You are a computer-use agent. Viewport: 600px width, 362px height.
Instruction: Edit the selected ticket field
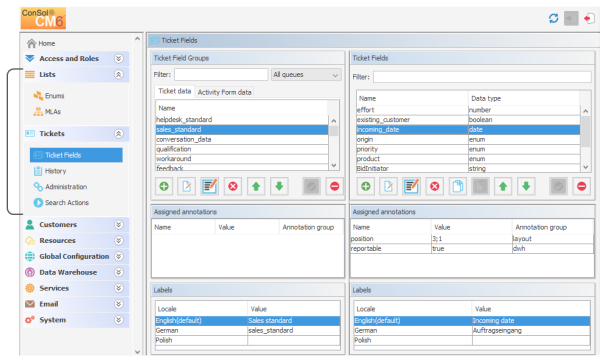click(x=411, y=186)
